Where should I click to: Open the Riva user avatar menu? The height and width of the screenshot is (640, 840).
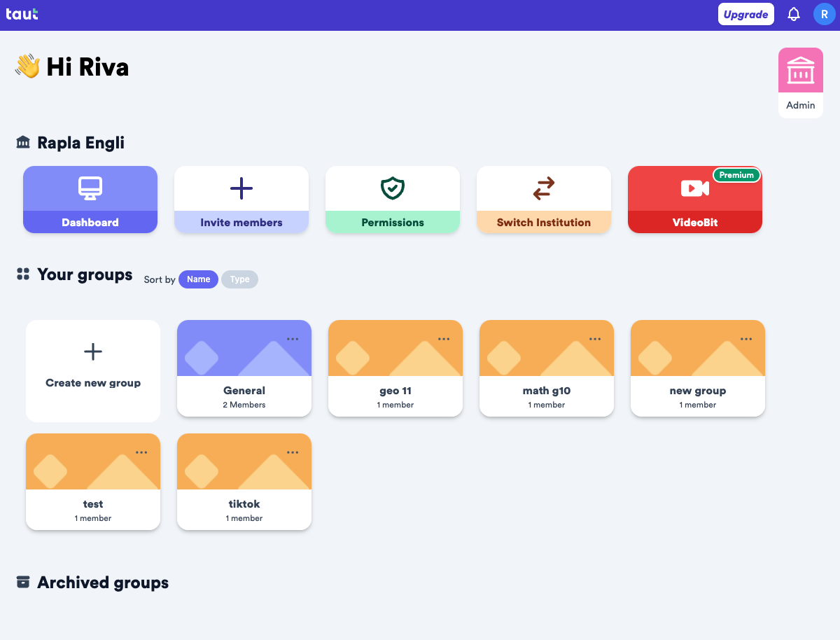coord(824,15)
